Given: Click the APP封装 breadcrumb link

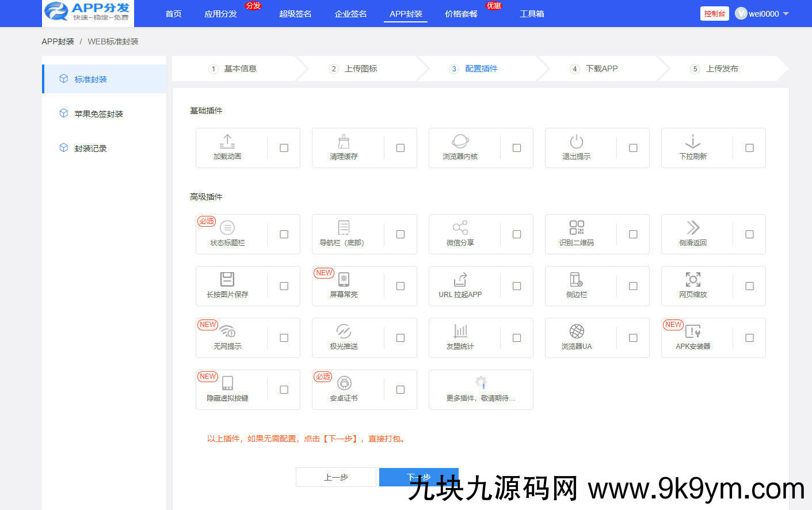Looking at the screenshot, I should coord(58,41).
